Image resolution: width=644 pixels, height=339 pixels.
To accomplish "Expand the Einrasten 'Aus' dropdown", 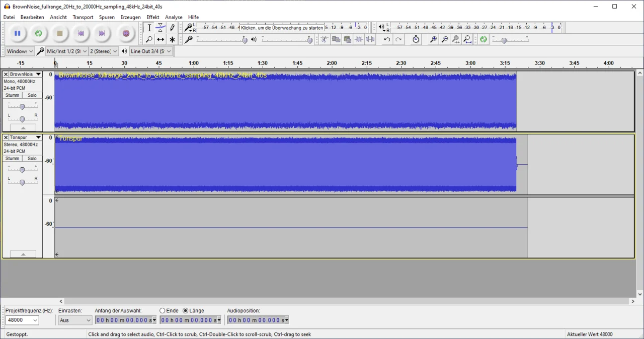I will pyautogui.click(x=75, y=320).
